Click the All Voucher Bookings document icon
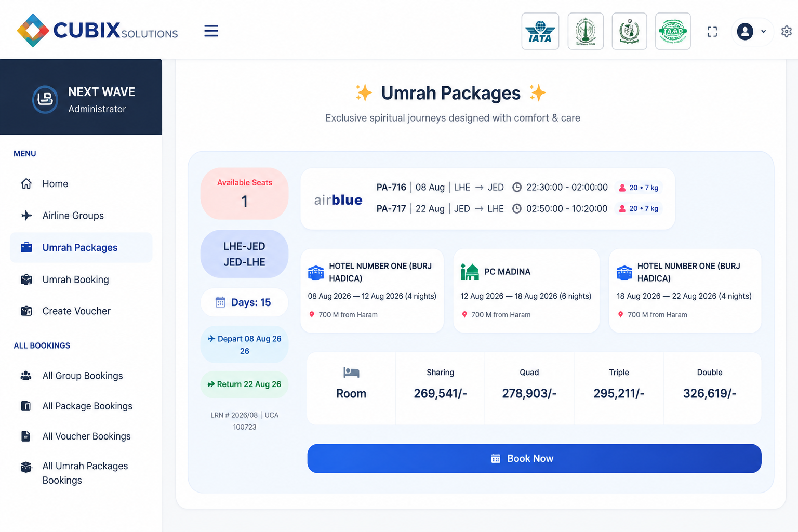Viewport: 798px width, 532px height. click(x=25, y=436)
